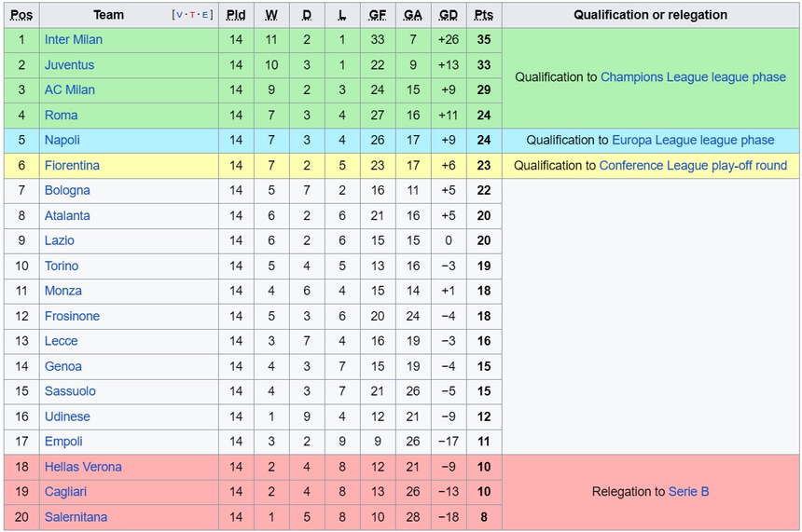This screenshot has height=532, width=802.
Task: Click the Frosinone team link
Action: coord(72,316)
